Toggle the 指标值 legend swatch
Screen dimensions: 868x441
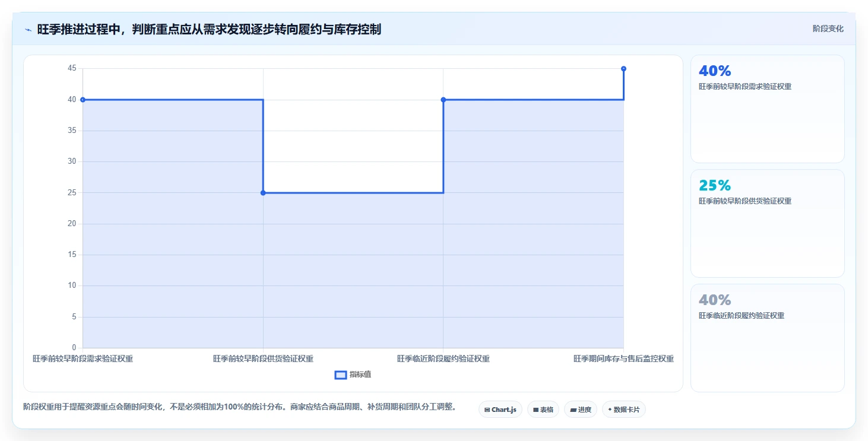341,375
